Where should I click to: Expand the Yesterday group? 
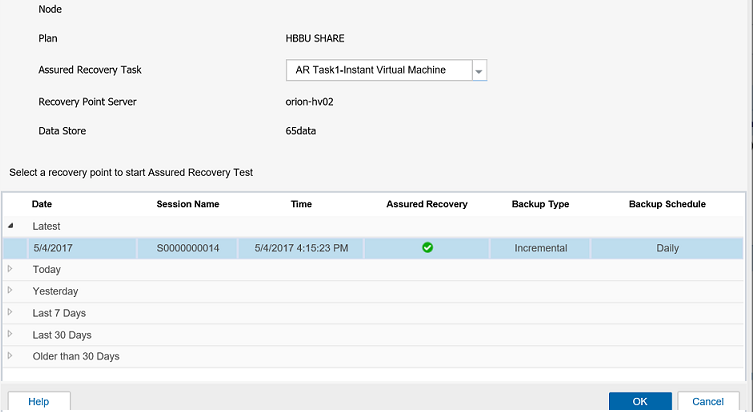pos(10,291)
